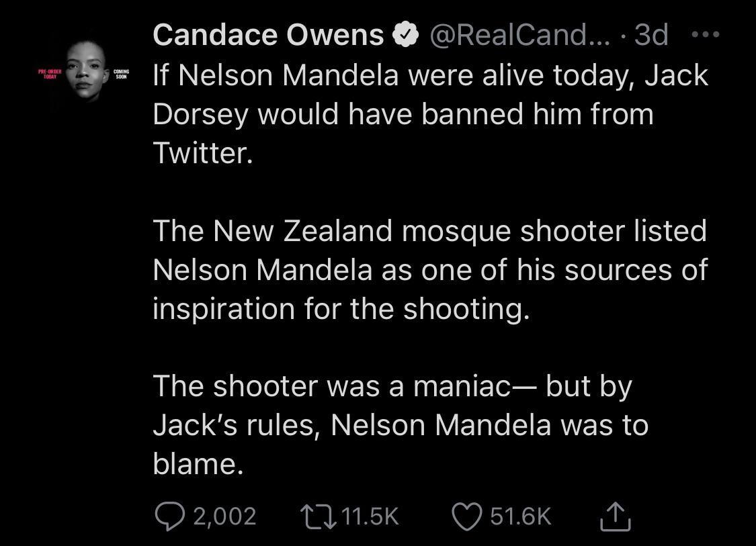Click the word "Twitter." in the tweet

[x=203, y=153]
